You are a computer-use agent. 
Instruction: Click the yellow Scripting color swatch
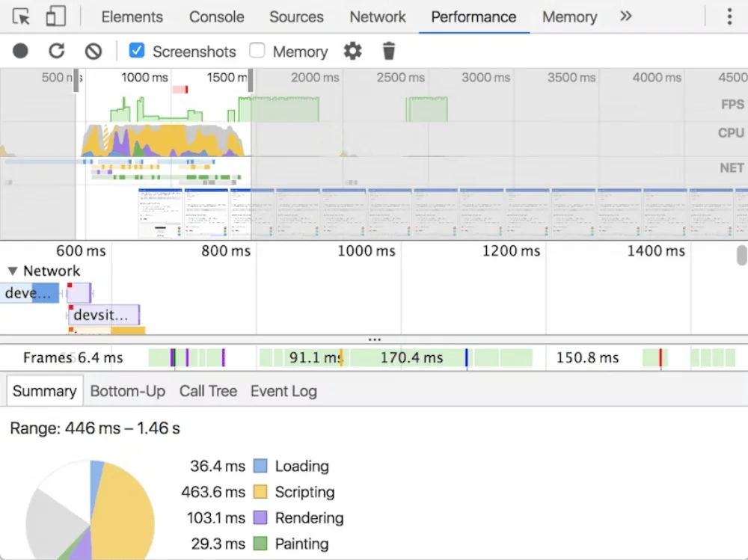pos(260,492)
